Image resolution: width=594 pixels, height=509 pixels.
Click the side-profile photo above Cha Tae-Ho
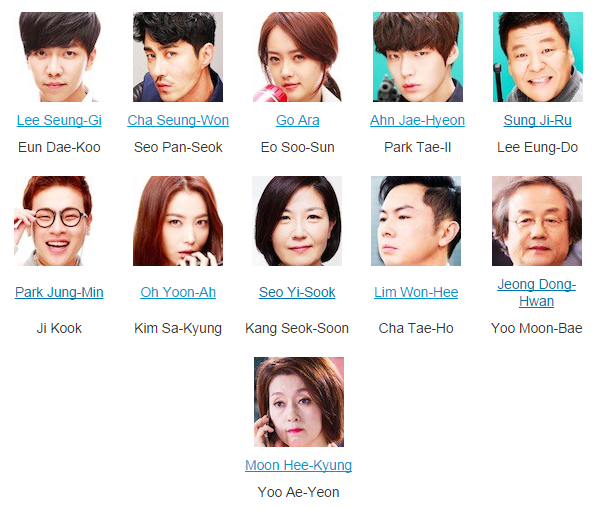point(416,221)
